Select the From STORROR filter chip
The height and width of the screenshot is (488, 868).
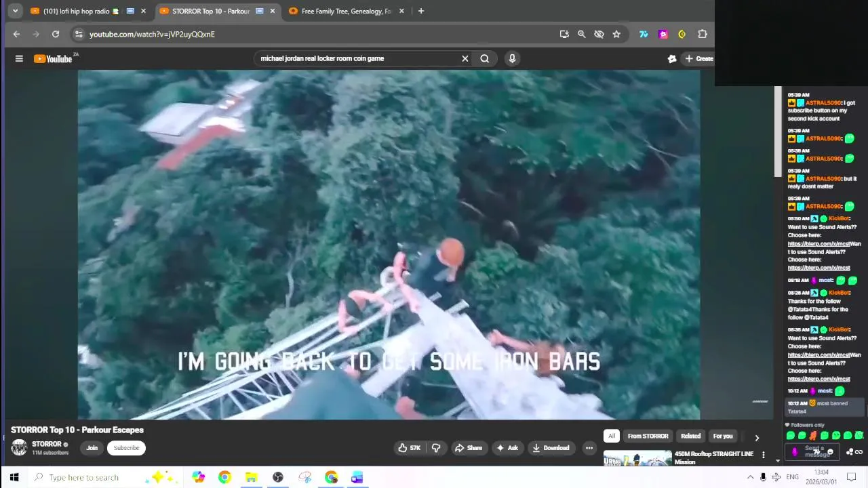point(648,436)
